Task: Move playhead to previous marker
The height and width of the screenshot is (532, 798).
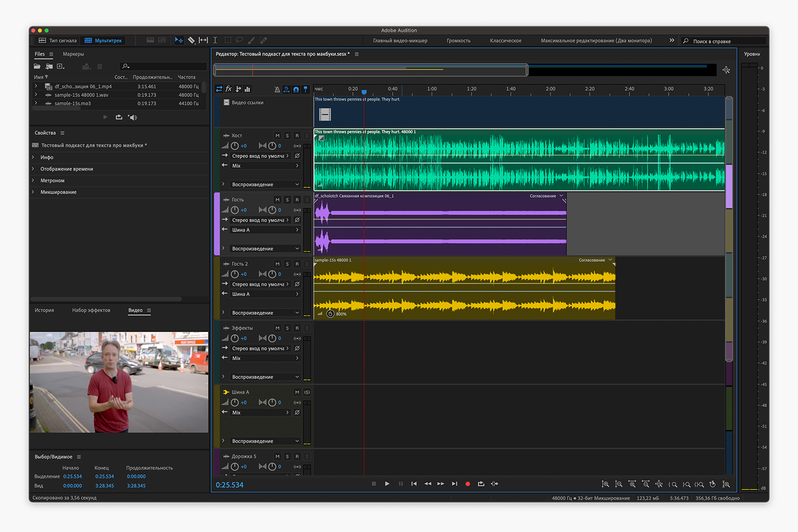Action: coord(414,484)
